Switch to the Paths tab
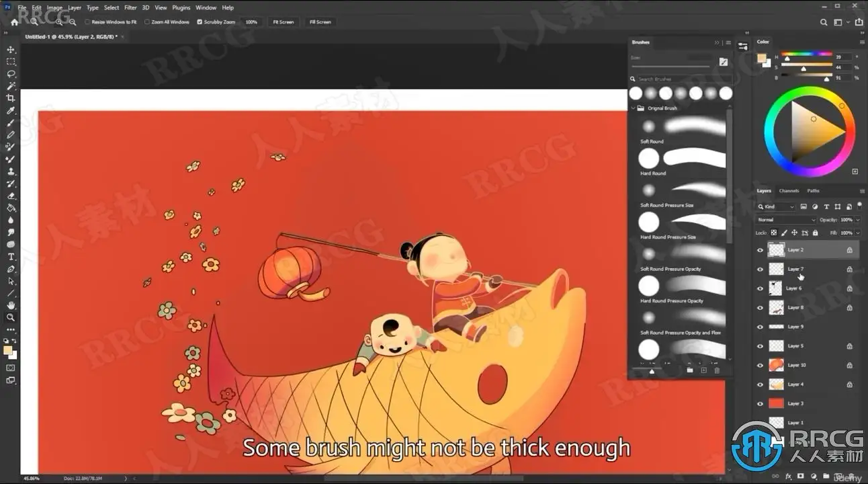This screenshot has width=868, height=484. click(x=814, y=191)
